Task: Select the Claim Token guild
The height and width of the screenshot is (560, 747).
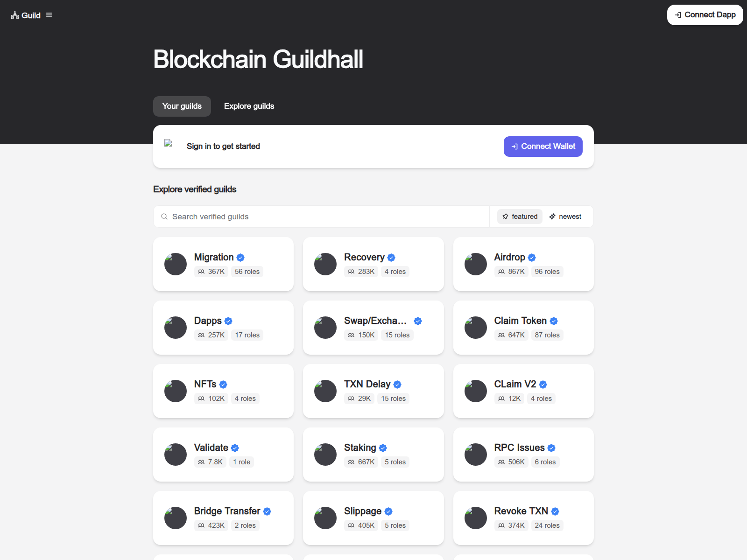Action: (x=523, y=327)
